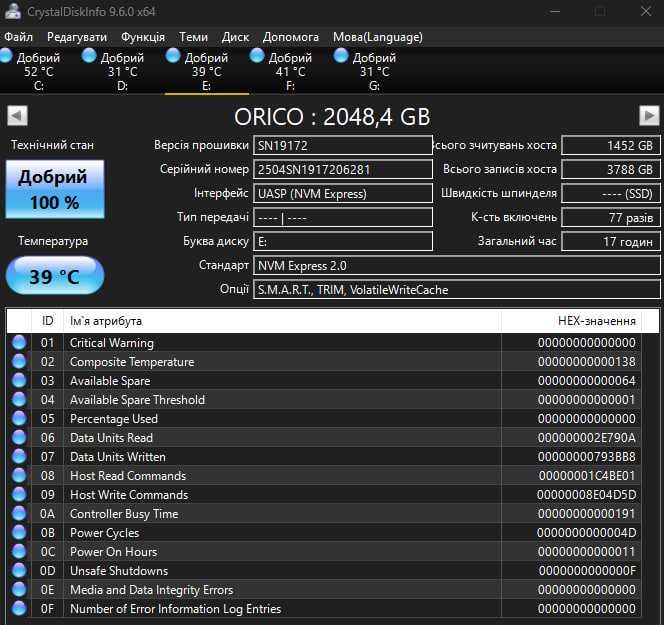Click the Добрий 100 % health status button
The width and height of the screenshot is (664, 625).
point(55,189)
